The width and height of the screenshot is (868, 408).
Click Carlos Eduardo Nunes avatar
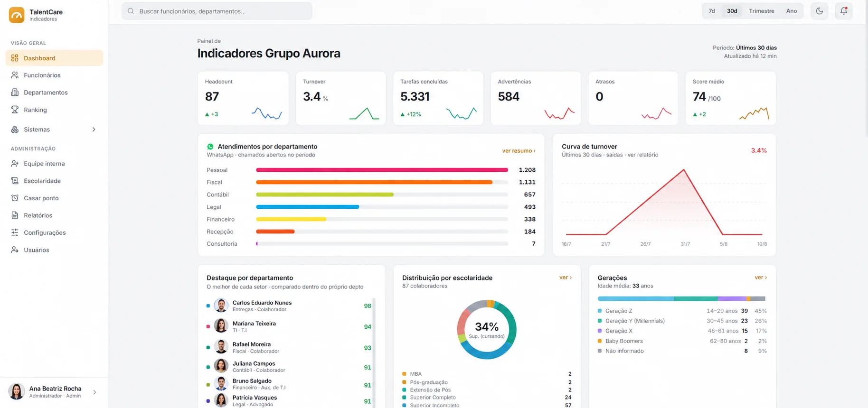(221, 306)
